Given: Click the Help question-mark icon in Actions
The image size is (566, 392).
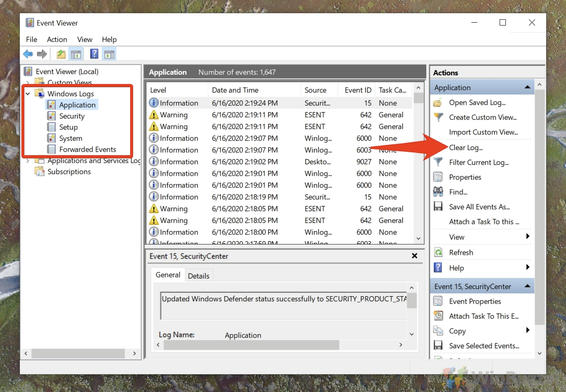Looking at the screenshot, I should 438,268.
